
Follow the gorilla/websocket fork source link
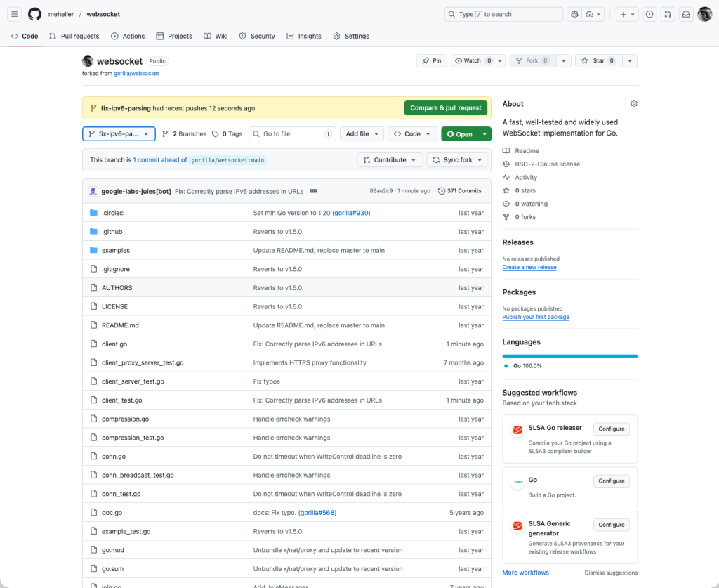(136, 73)
